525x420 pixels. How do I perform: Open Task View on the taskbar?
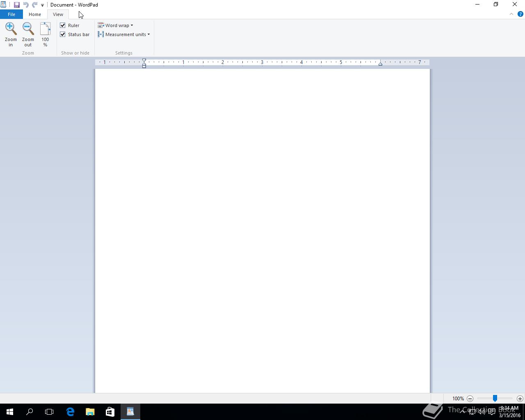click(49, 412)
